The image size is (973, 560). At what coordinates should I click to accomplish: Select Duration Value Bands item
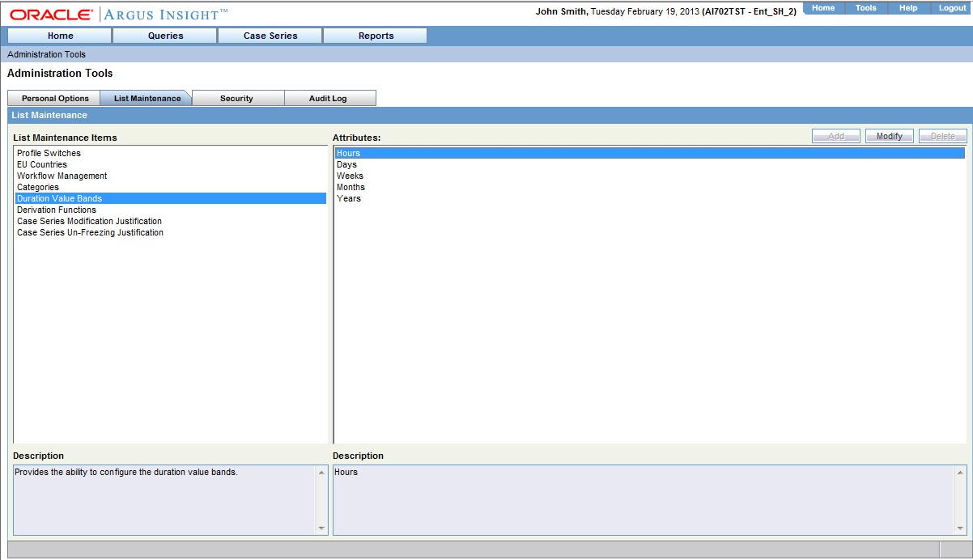click(x=170, y=198)
